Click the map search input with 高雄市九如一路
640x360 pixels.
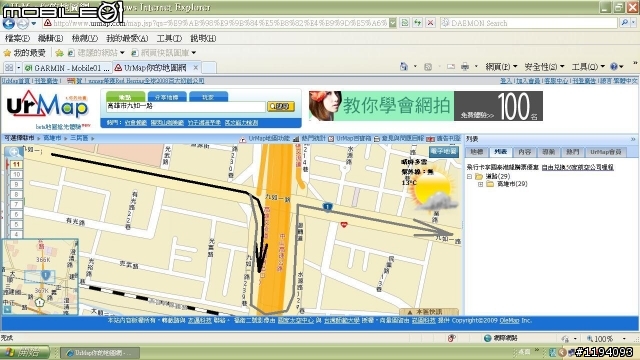click(x=186, y=107)
